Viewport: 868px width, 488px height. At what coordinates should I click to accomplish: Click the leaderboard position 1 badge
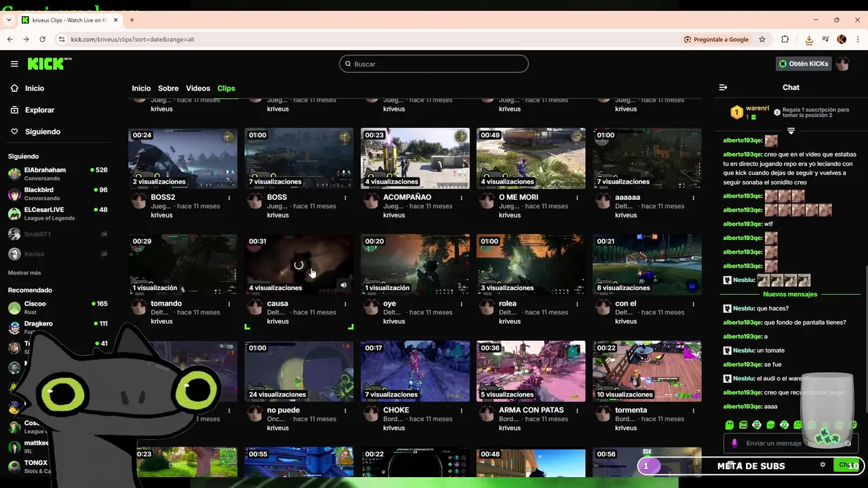click(736, 113)
